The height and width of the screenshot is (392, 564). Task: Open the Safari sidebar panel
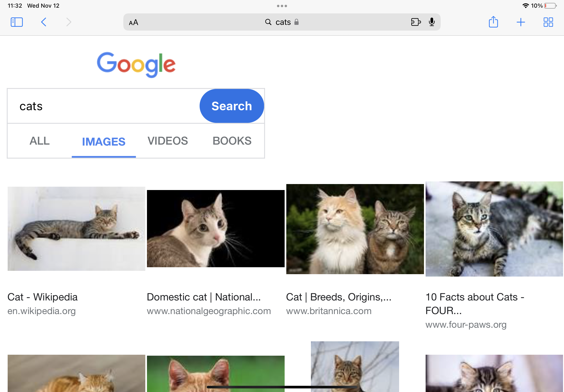17,22
